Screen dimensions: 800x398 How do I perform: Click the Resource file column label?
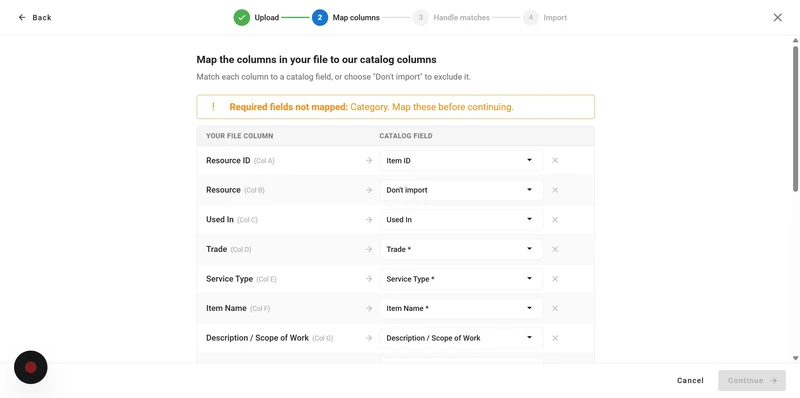point(223,190)
